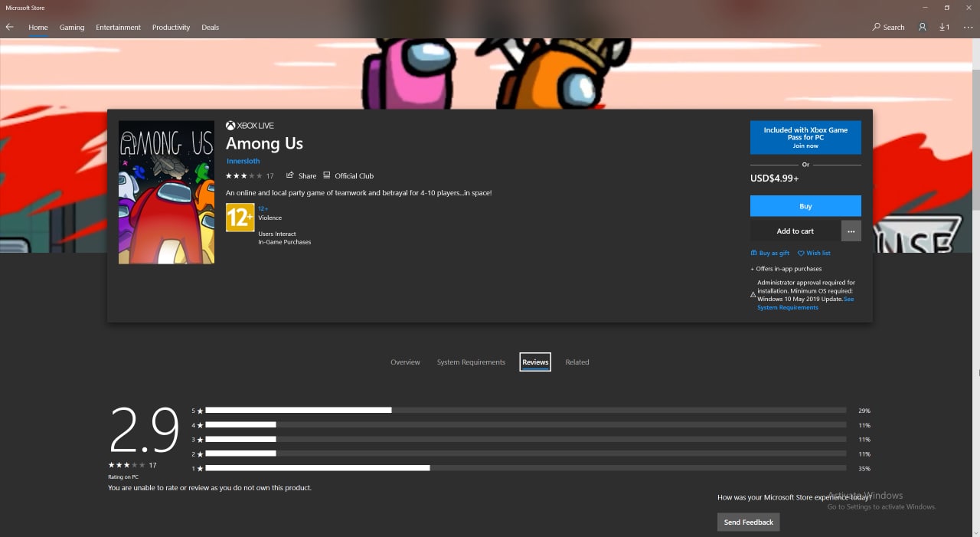The height and width of the screenshot is (537, 980).
Task: Click the blue Buy button
Action: point(805,206)
